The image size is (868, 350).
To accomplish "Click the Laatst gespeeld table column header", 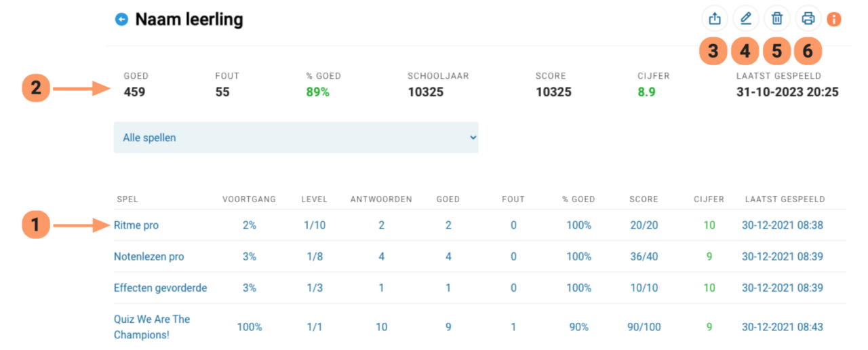I will coord(785,199).
